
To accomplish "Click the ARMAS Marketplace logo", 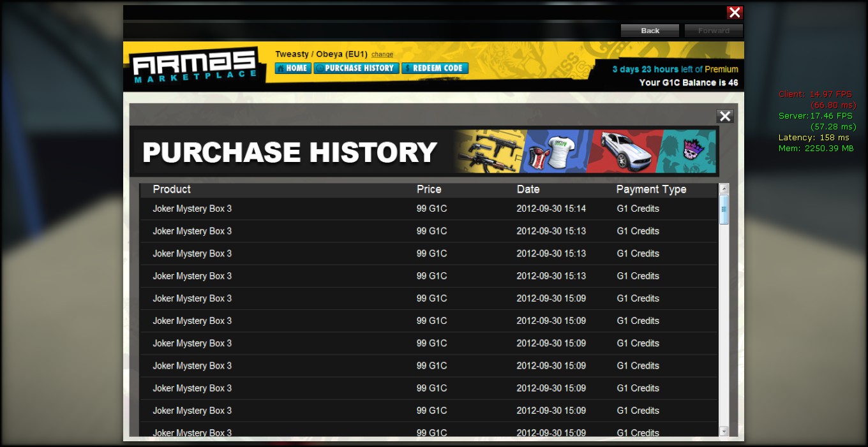I will point(195,66).
